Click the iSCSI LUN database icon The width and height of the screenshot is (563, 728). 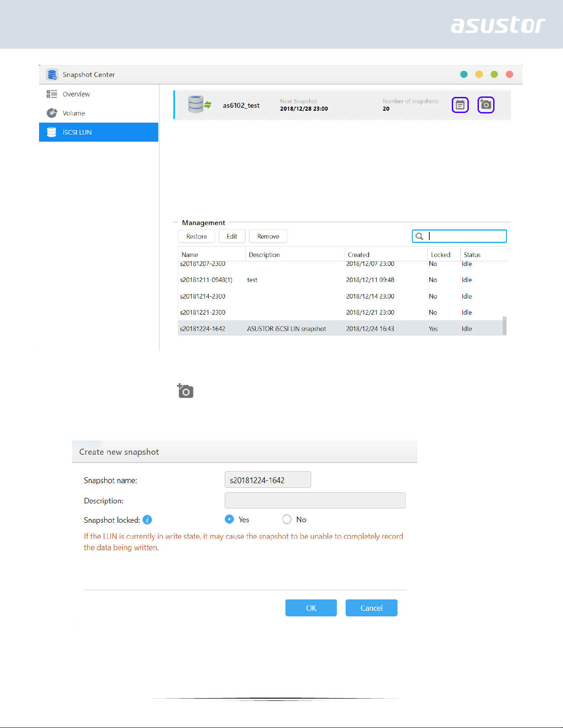52,132
